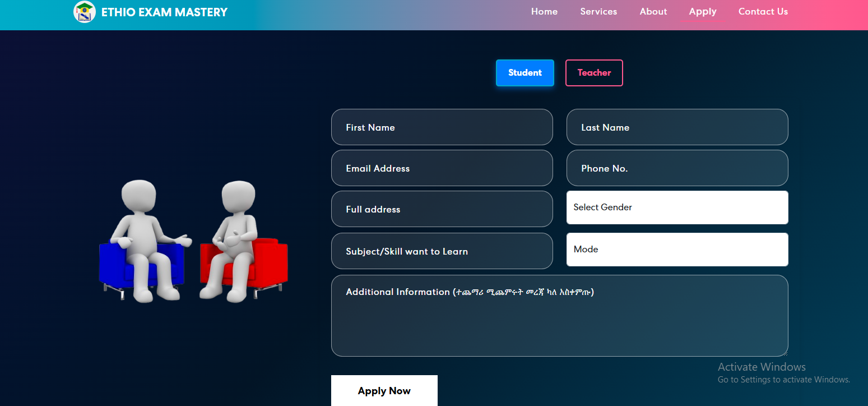Viewport: 868px width, 406px height.
Task: Open the Select Gender dropdown
Action: [677, 207]
